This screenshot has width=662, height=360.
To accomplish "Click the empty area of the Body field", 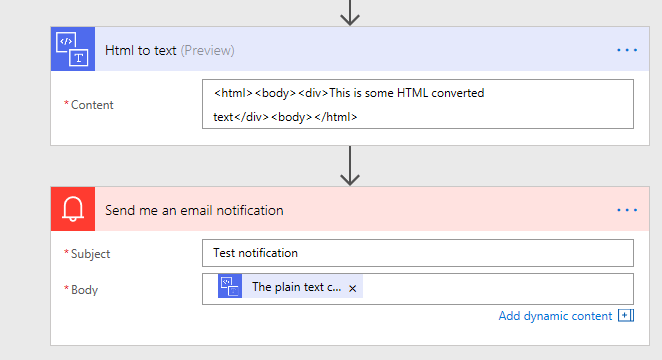I will pos(498,289).
